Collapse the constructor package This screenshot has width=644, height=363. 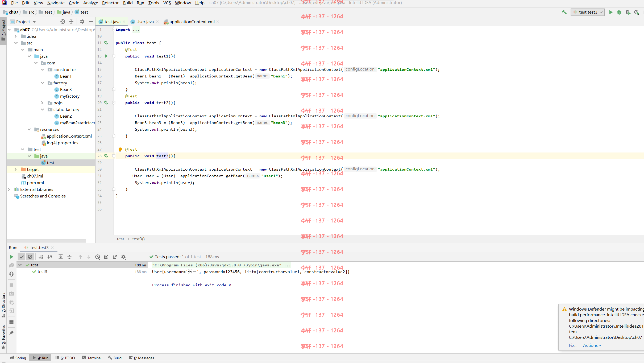[43, 69]
